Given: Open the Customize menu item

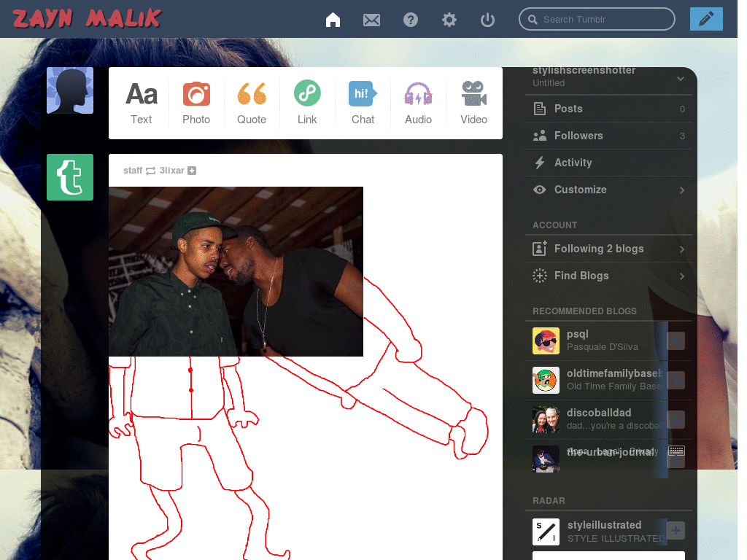Looking at the screenshot, I should 608,190.
